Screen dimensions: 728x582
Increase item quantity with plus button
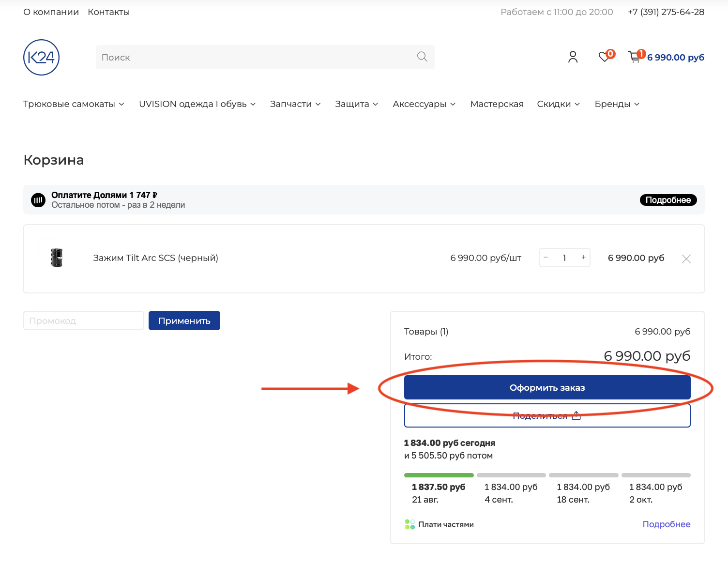coord(584,258)
